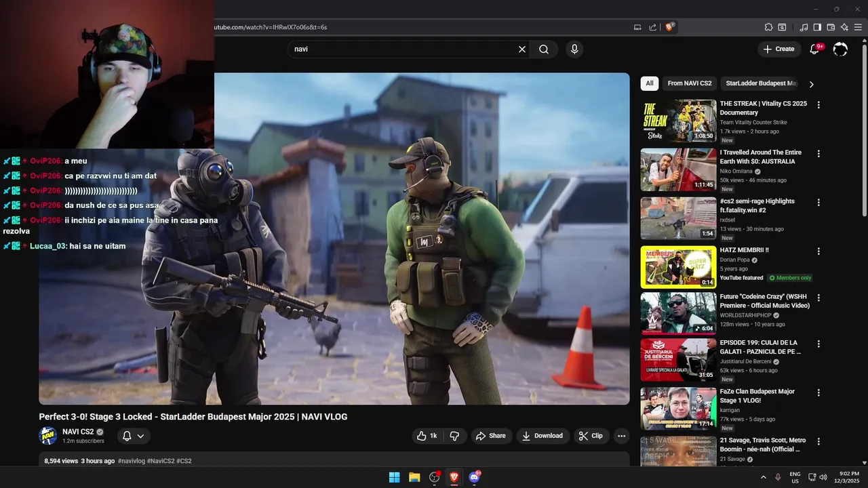Open more actions ellipsis under the video
868x488 pixels.
[x=621, y=436]
